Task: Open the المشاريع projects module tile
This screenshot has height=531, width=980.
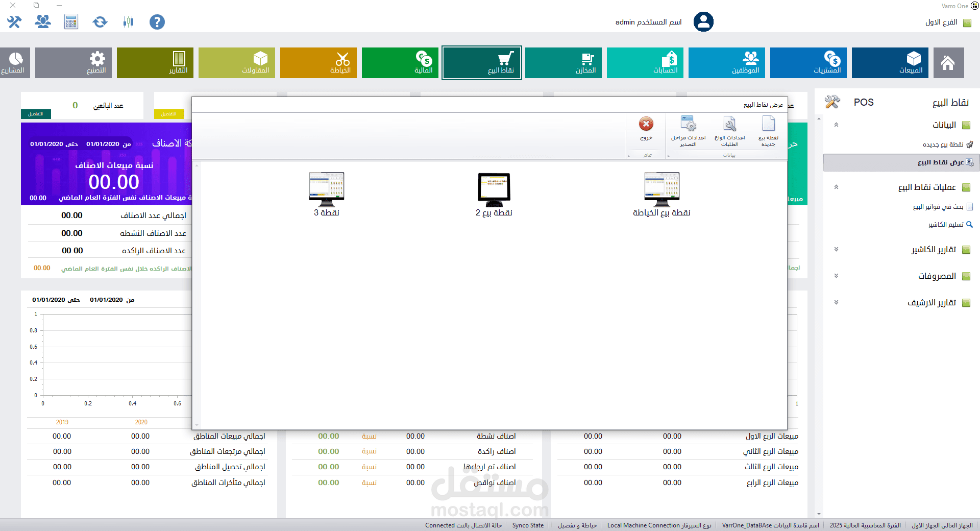Action: pyautogui.click(x=15, y=63)
